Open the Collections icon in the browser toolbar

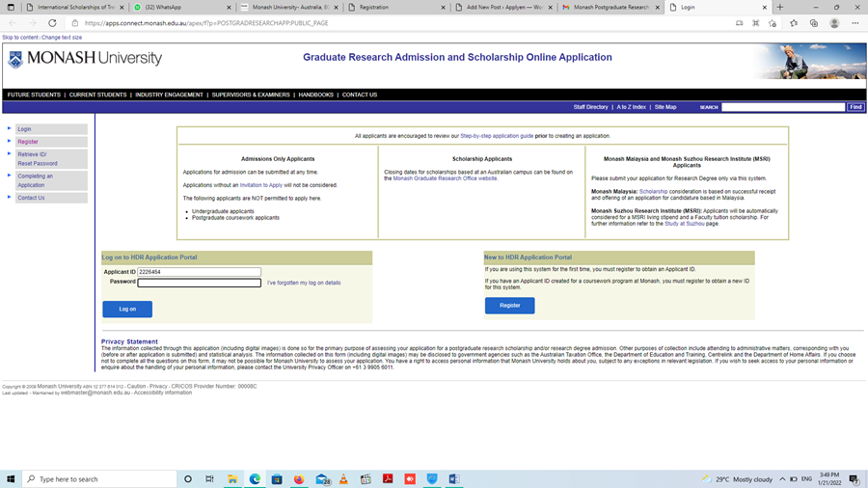tap(814, 23)
